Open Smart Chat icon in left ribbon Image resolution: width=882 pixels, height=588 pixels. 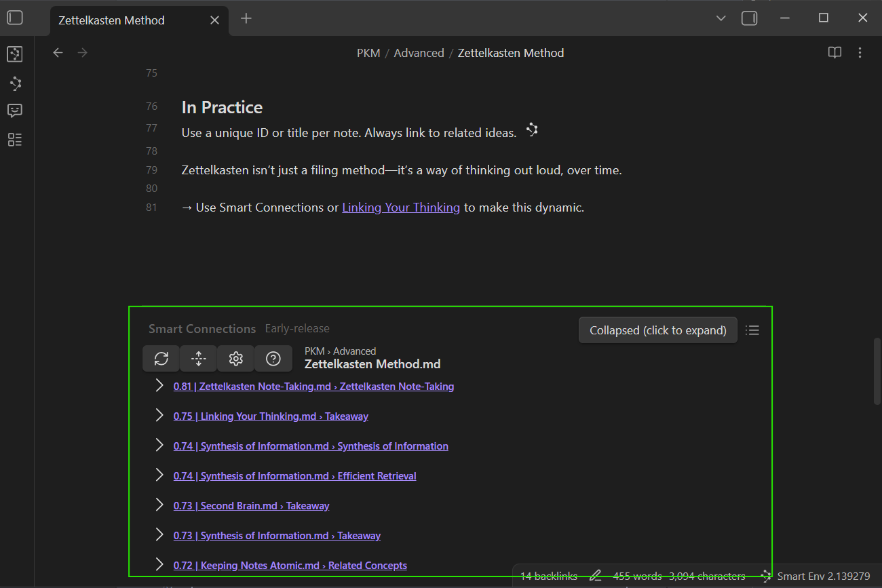(15, 111)
